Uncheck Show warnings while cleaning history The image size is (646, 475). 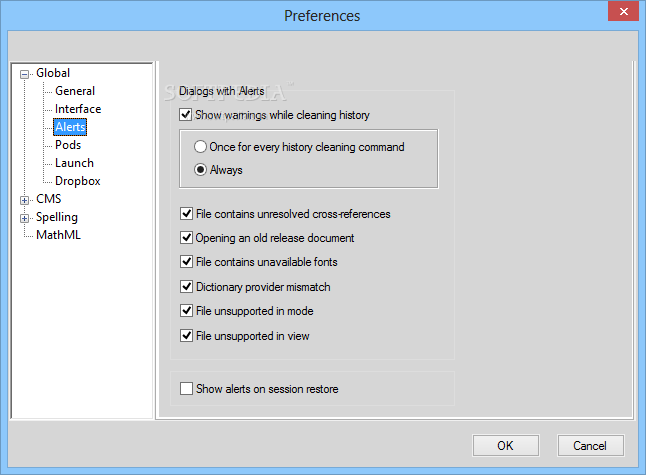coord(185,115)
